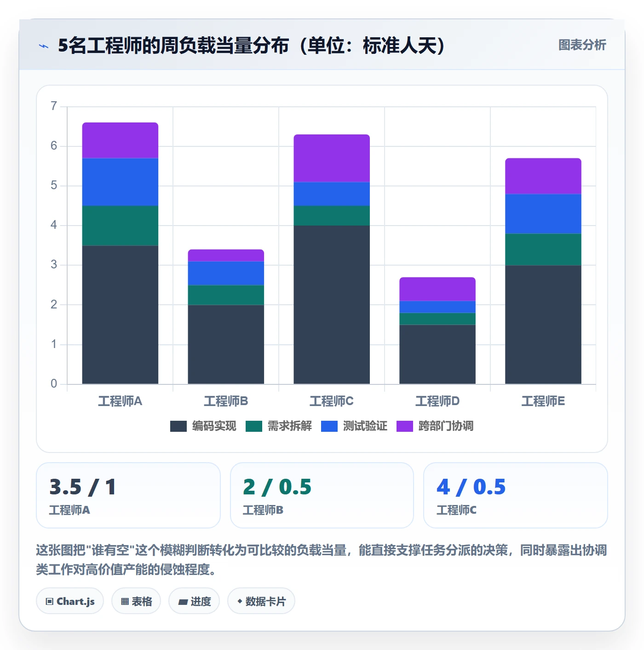Click the 工程师A x-axis label

click(120, 401)
